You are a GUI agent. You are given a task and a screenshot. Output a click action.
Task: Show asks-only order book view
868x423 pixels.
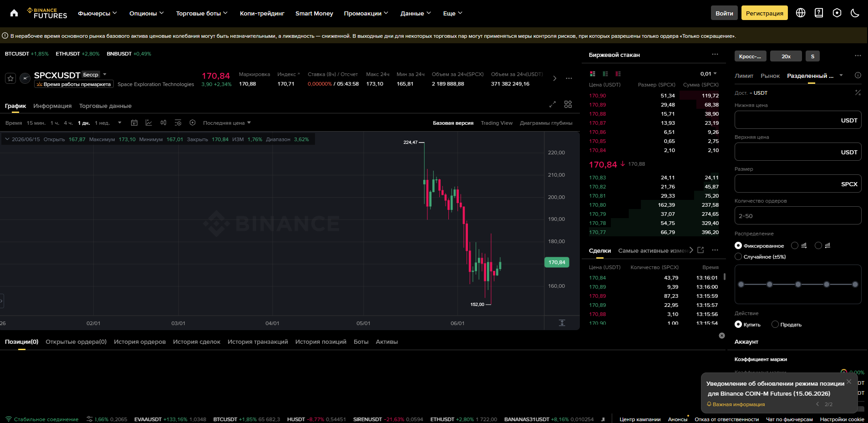618,74
